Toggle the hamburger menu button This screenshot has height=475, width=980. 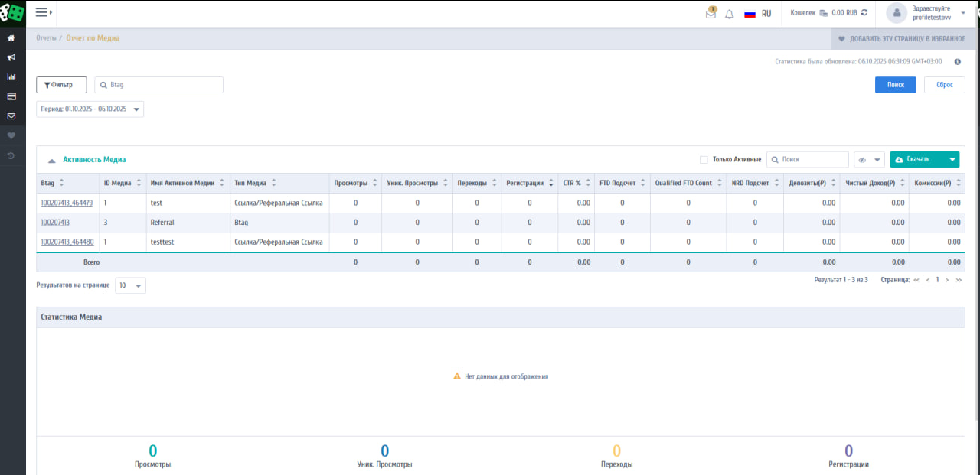point(43,12)
